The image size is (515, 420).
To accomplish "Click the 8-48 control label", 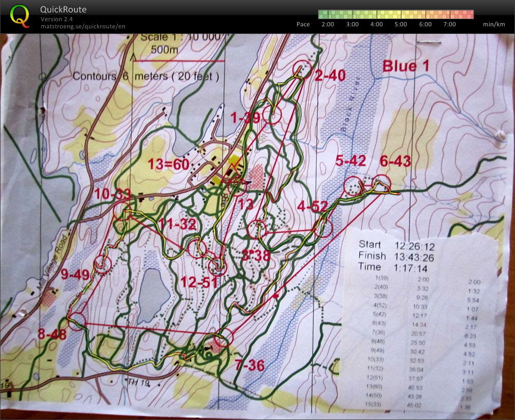I will click(x=52, y=335).
